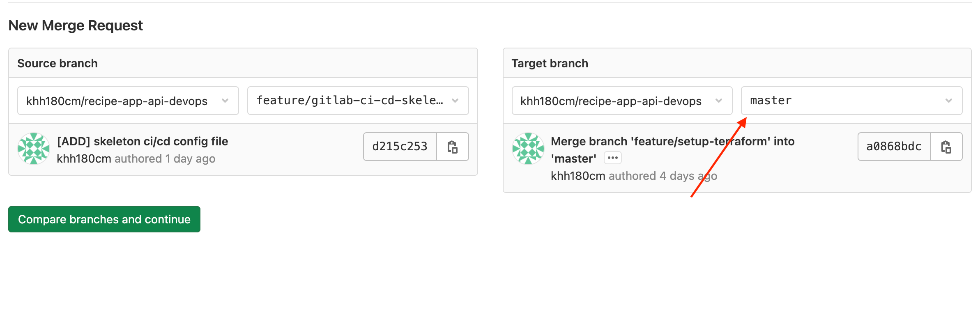
Task: Click the chevron on the target project selector
Action: tap(719, 101)
